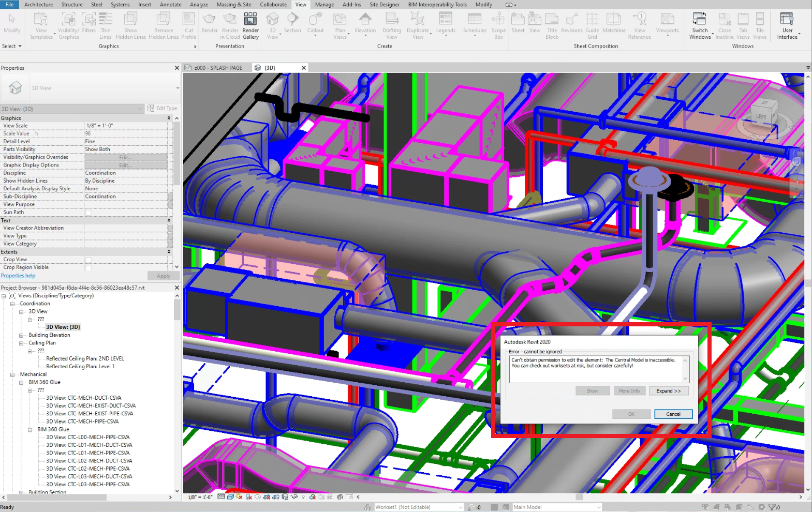Collapse the Ceiling Plan node
Viewport: 812px width, 512px height.
[x=21, y=343]
